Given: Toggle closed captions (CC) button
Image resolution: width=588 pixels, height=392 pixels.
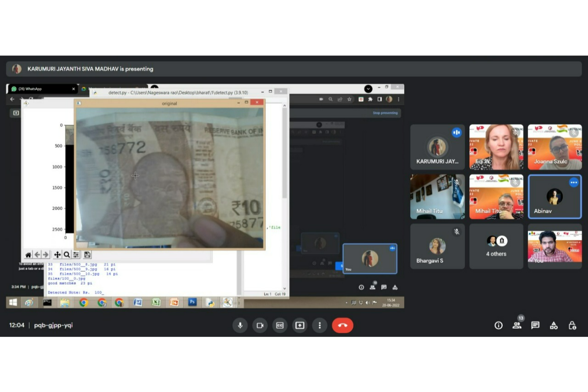Looking at the screenshot, I should click(x=280, y=325).
